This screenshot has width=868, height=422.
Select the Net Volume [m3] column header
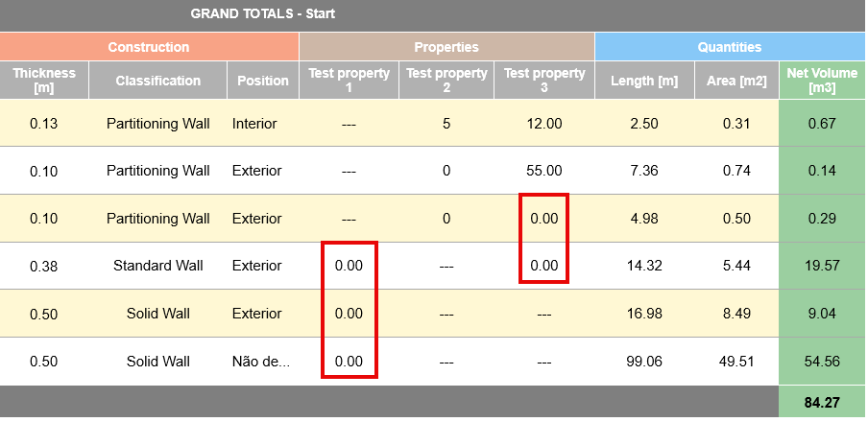(822, 81)
